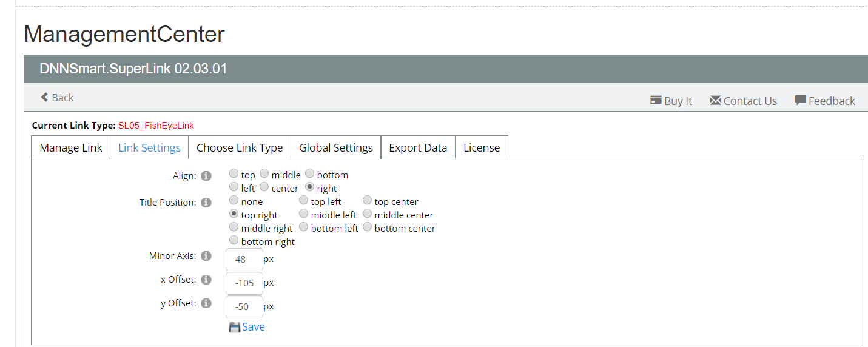
Task: Choose Title Position middle right
Action: click(x=234, y=227)
